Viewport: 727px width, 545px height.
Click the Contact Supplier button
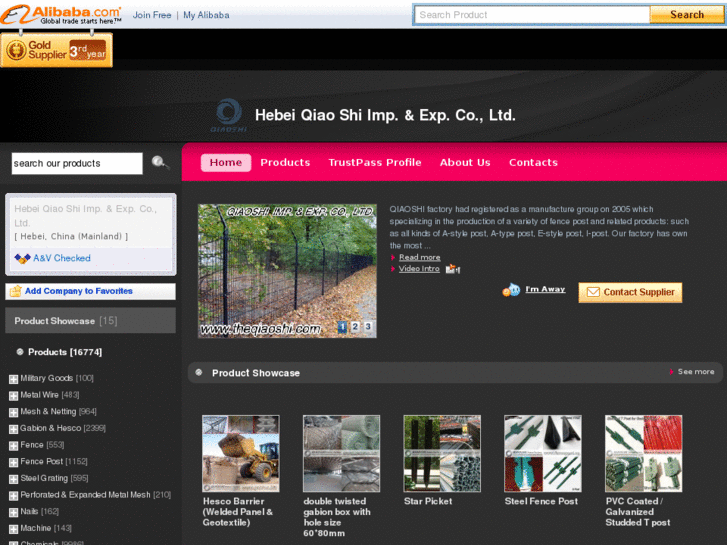tap(630, 292)
